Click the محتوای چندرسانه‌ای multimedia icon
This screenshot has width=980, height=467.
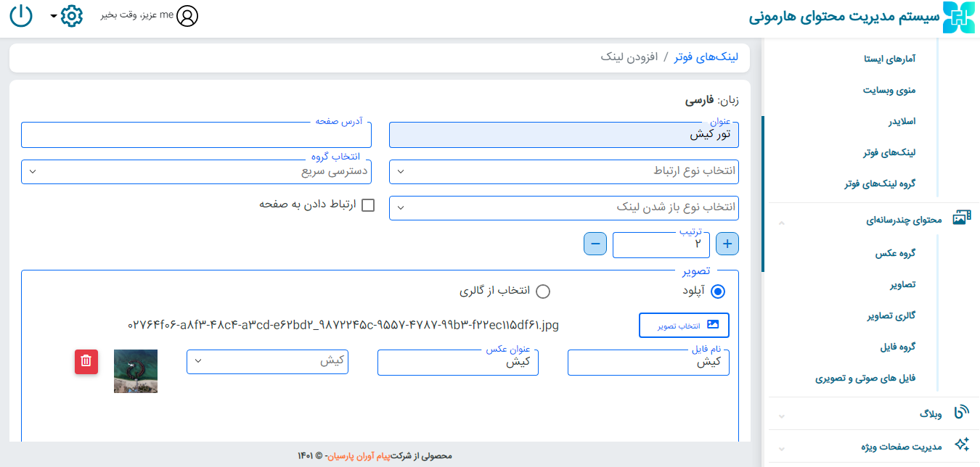[962, 218]
